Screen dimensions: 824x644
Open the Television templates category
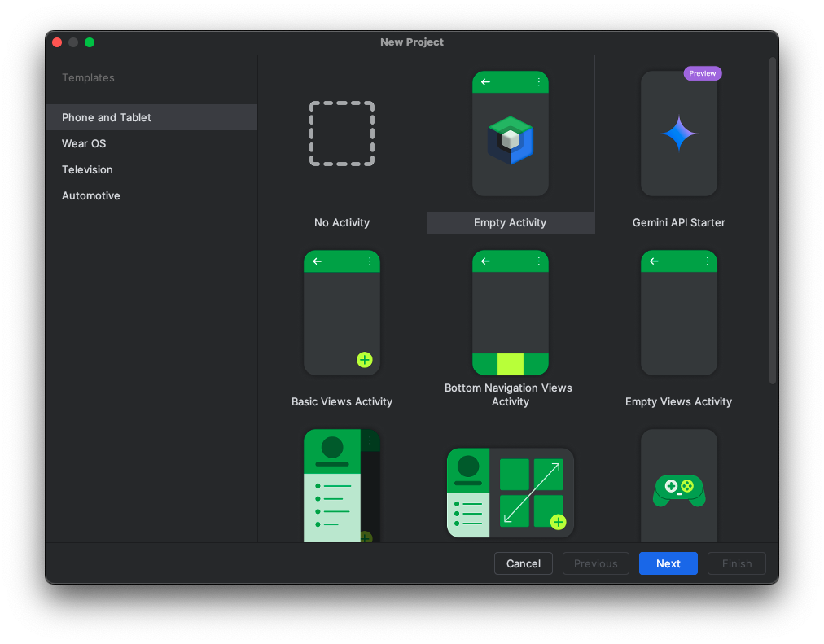coord(151,169)
